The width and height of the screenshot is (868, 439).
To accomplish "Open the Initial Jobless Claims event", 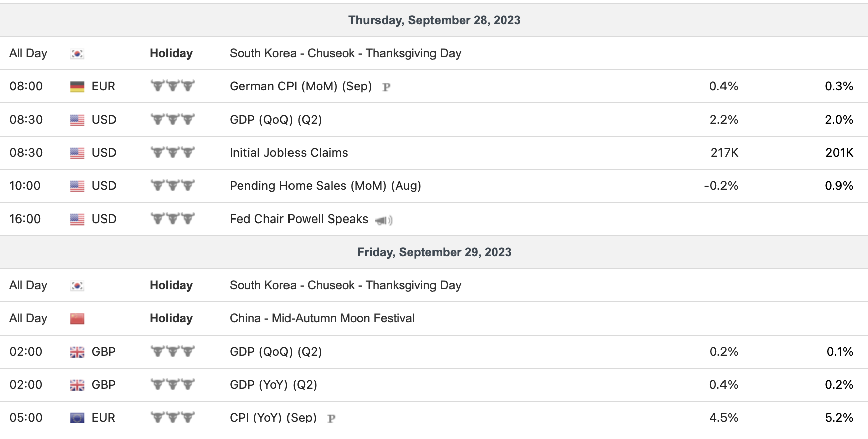I will 288,153.
